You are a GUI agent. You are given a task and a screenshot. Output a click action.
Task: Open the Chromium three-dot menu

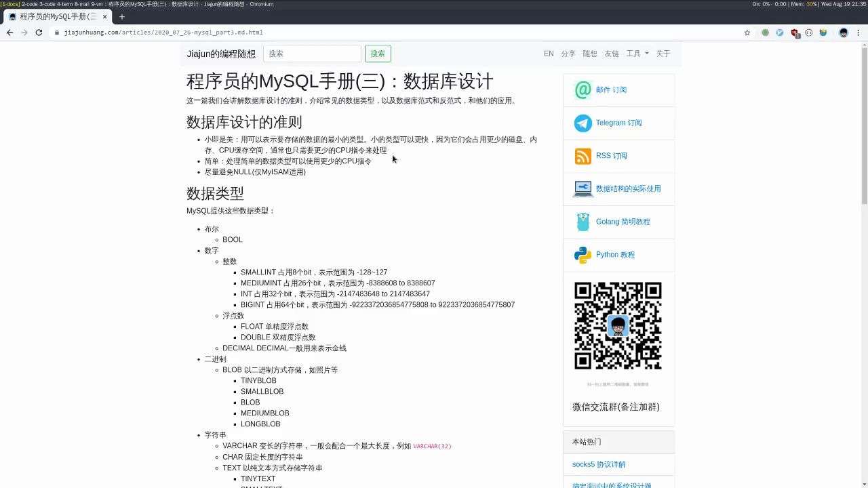tap(859, 33)
